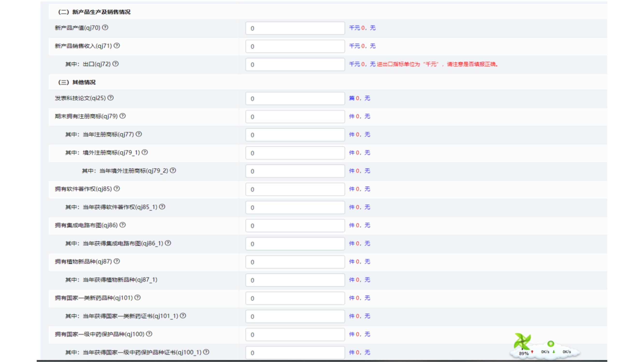Focus the 新产品产值(qj70) input field
Screen dimensions: 644x362
pos(295,28)
